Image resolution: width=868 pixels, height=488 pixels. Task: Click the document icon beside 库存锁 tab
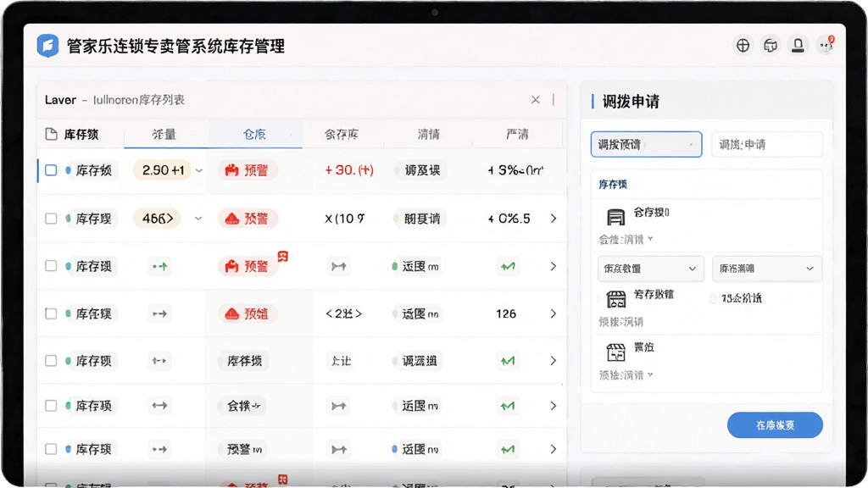click(x=51, y=134)
